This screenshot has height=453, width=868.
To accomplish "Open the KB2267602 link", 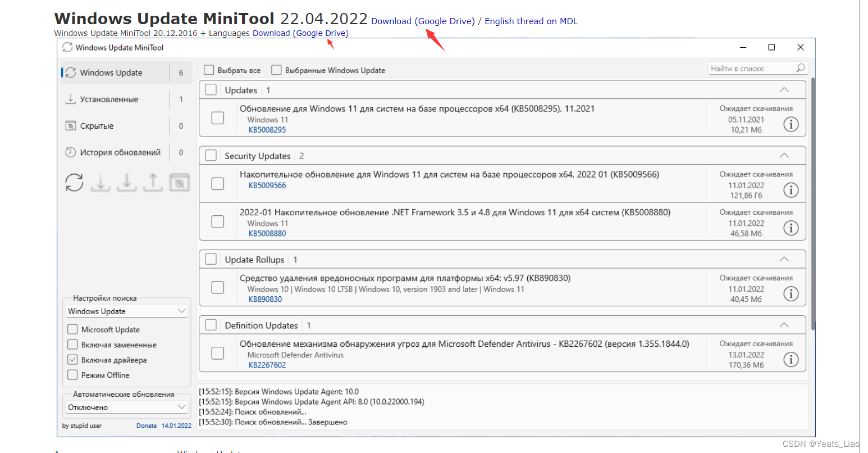I will (267, 365).
